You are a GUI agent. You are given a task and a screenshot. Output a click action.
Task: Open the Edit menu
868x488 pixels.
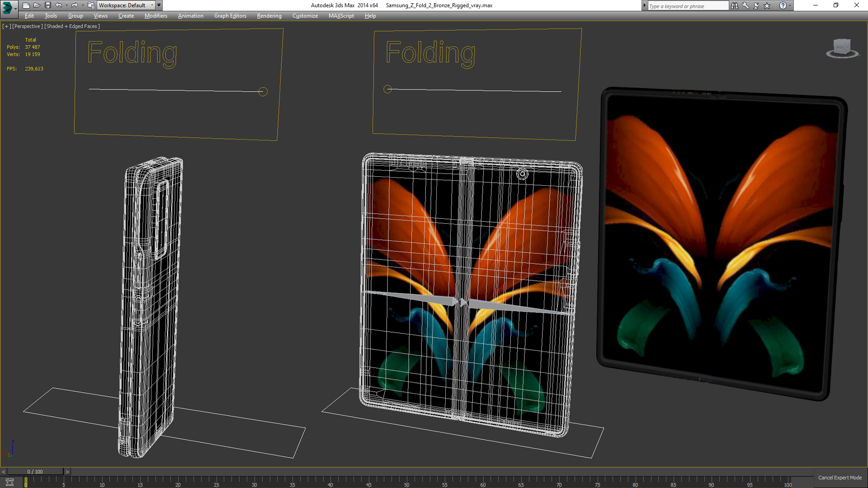29,16
